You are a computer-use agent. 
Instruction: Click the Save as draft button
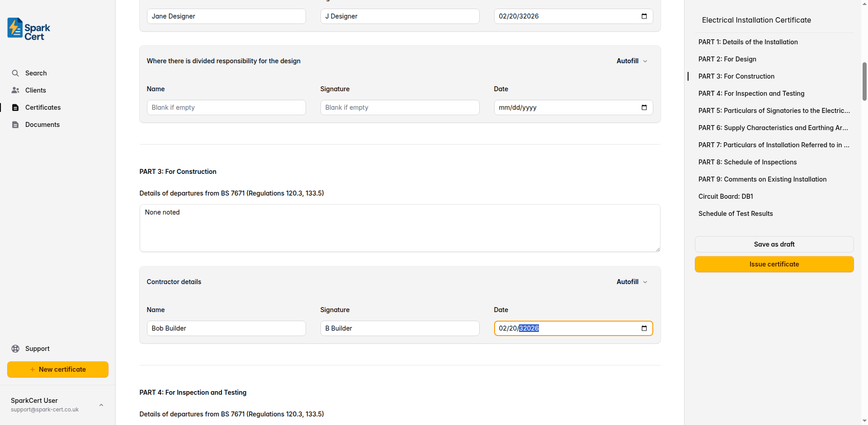pyautogui.click(x=774, y=244)
